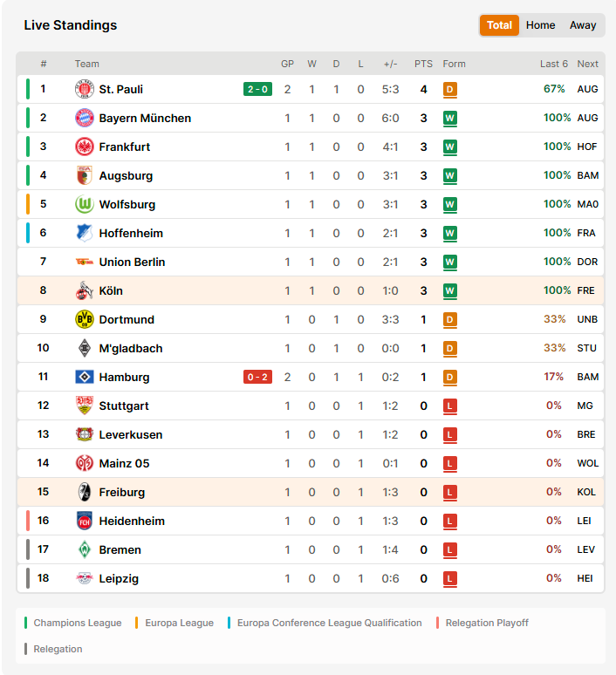Open St. Pauli live score 2-0
Image resolution: width=616 pixels, height=675 pixels.
click(257, 89)
